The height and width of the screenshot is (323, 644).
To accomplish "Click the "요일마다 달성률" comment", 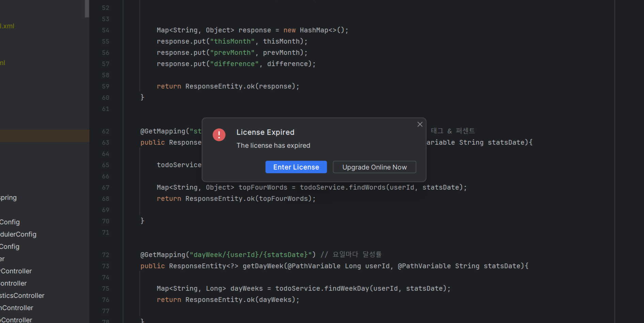I will coord(357,255).
